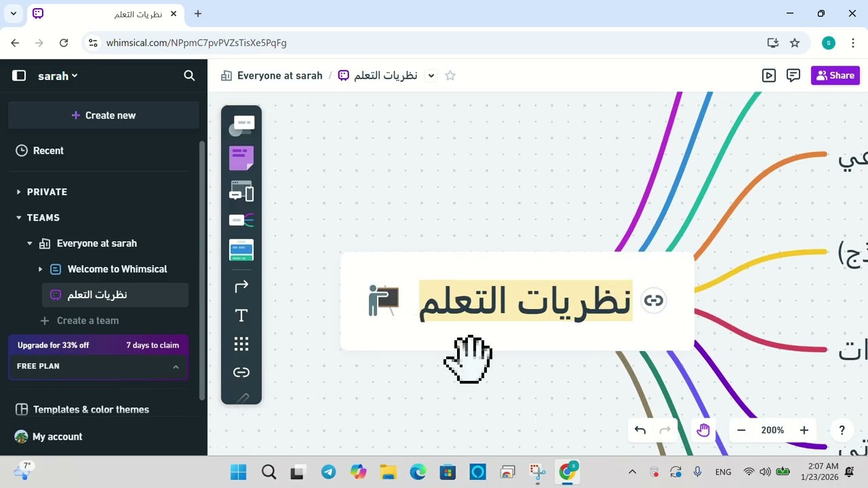Open a new browser tab
The image size is (868, 488).
[198, 14]
